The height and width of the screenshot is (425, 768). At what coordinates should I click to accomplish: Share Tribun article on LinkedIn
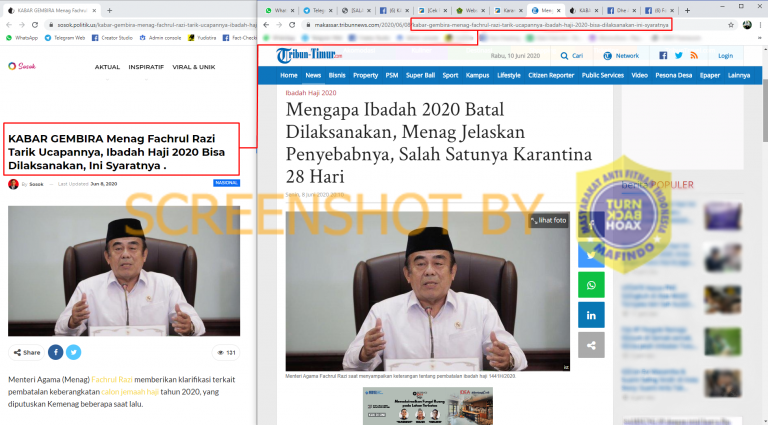pos(591,315)
